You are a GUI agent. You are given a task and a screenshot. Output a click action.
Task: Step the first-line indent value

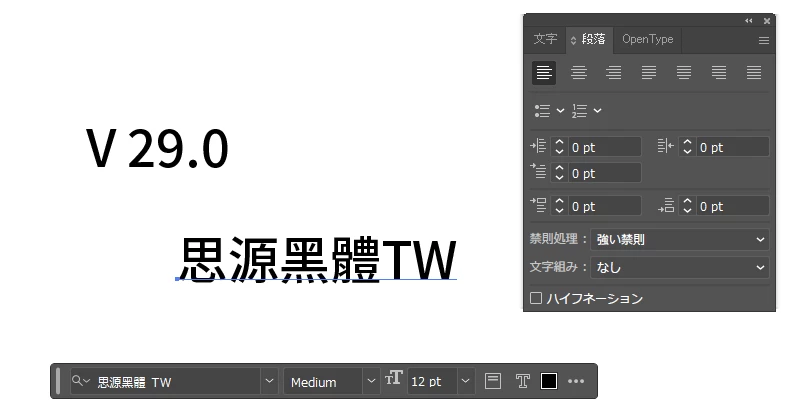point(559,173)
